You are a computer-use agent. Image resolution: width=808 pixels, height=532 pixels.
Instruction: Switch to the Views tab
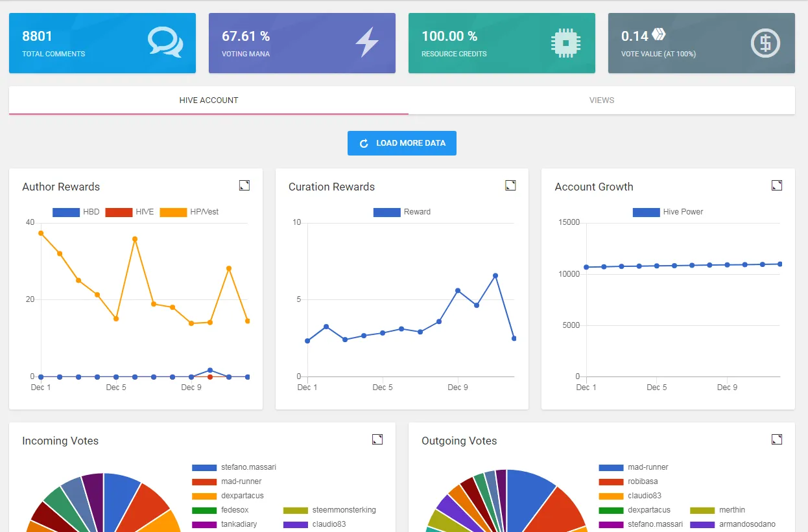pyautogui.click(x=602, y=100)
